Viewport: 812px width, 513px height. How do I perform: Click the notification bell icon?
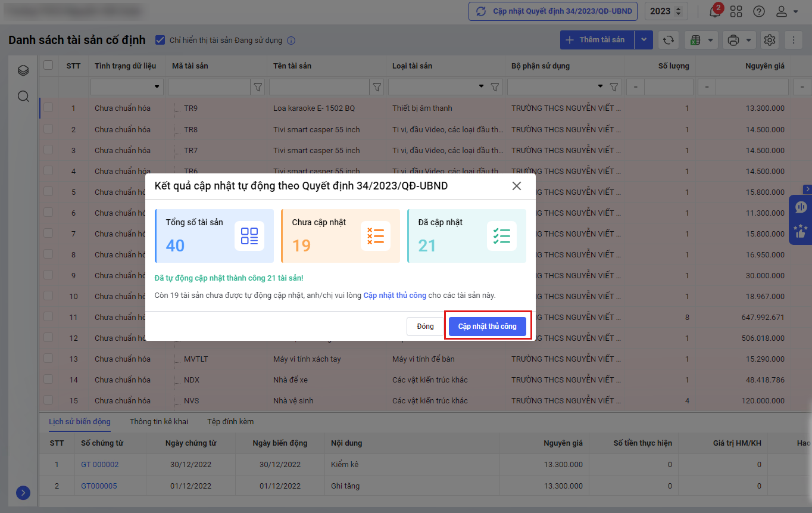(715, 12)
